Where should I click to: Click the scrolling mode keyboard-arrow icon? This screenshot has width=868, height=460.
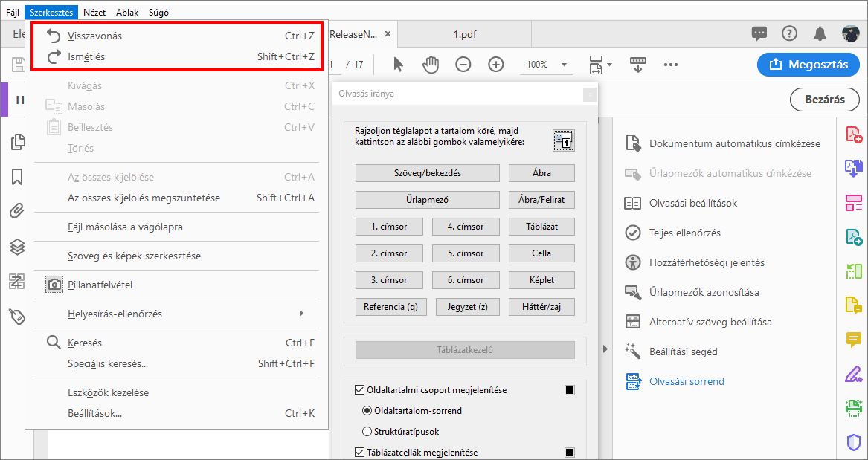pyautogui.click(x=638, y=65)
